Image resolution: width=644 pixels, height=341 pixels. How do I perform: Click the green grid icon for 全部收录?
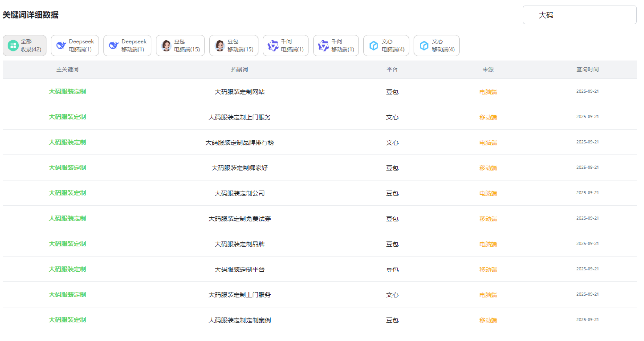click(13, 46)
